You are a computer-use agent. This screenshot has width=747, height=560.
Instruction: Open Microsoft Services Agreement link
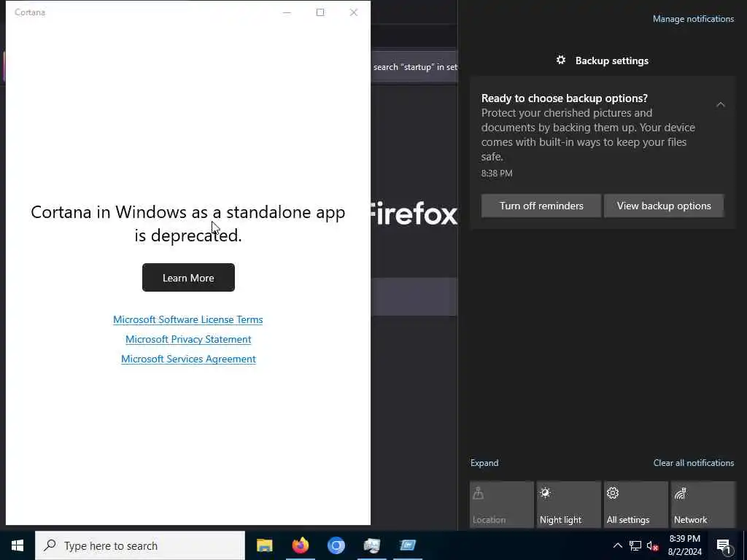point(188,359)
